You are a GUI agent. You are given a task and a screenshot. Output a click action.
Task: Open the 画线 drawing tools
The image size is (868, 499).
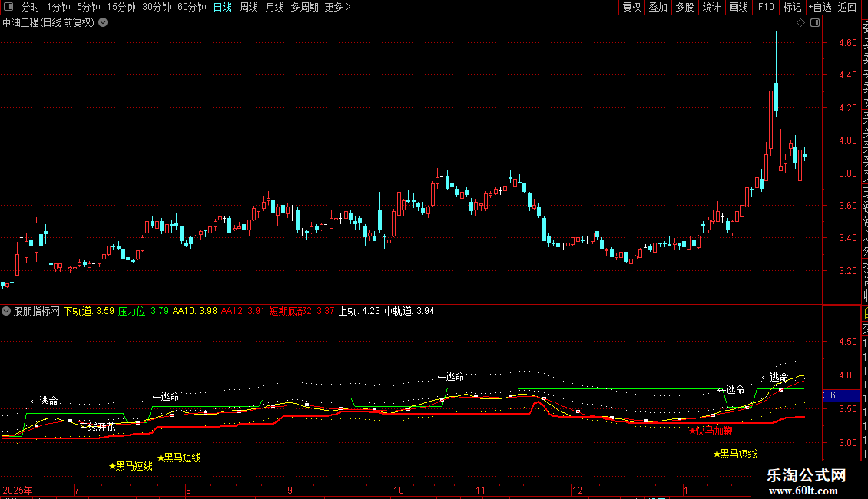coord(738,7)
